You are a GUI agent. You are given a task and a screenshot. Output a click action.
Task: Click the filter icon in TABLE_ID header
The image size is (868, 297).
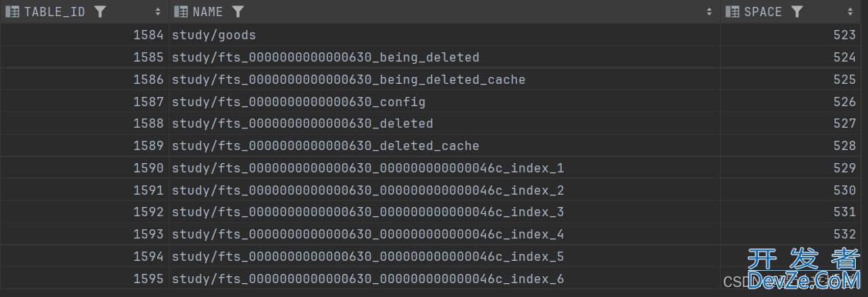[x=100, y=12]
